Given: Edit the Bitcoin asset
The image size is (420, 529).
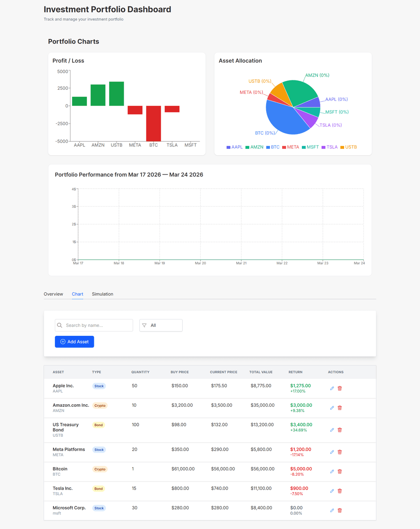Looking at the screenshot, I should coord(332,472).
